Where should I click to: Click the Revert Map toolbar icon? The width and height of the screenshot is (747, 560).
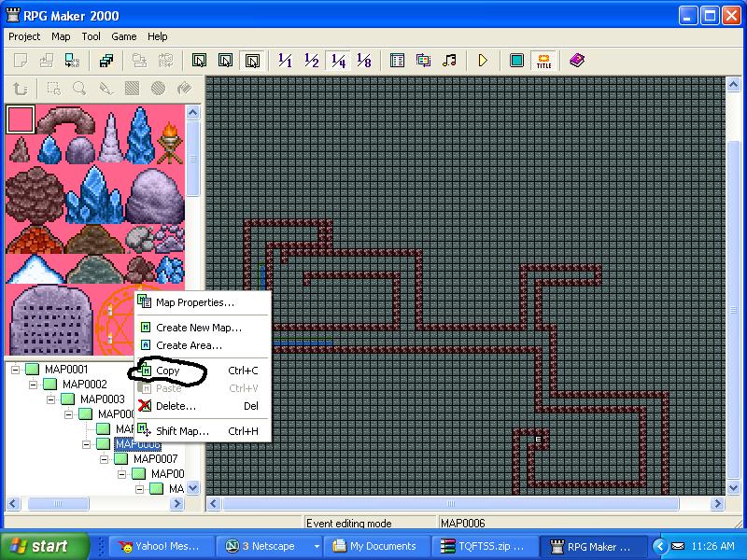(x=165, y=61)
